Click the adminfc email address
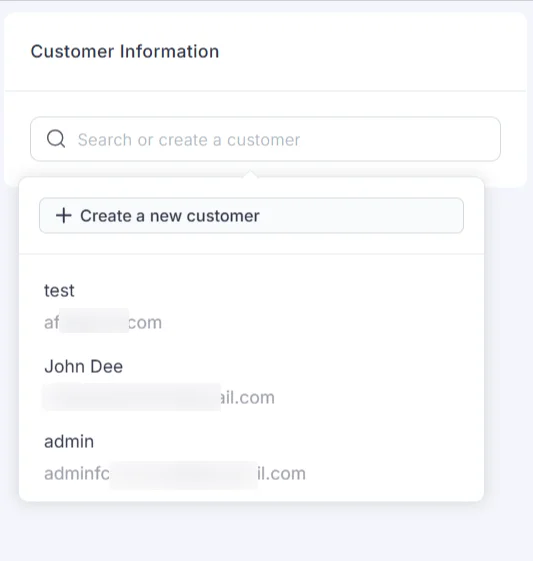 [x=175, y=473]
